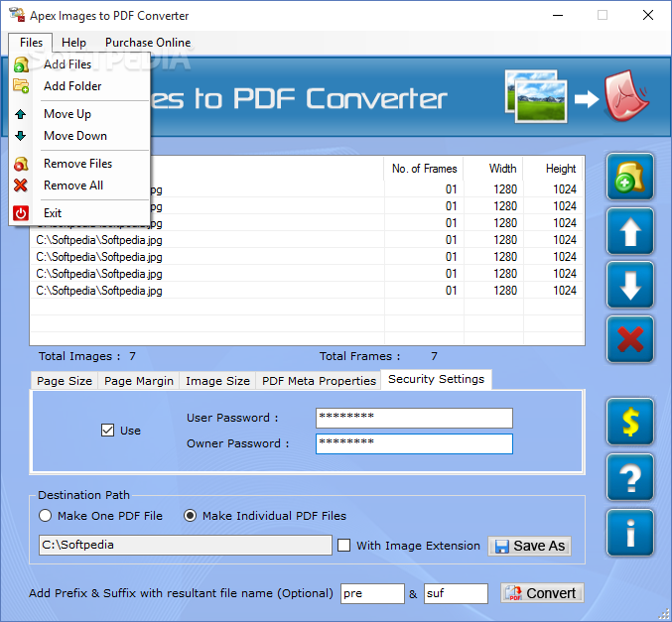Switch to Security Settings tab
Viewport: 672px width, 622px height.
437,379
